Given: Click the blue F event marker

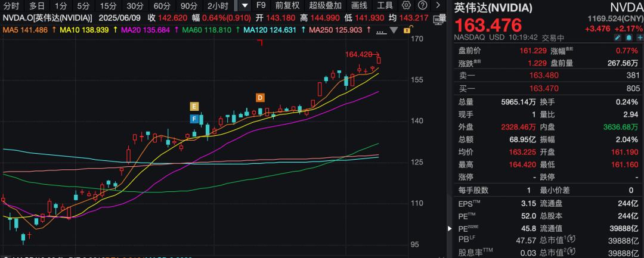Looking at the screenshot, I should (194, 119).
